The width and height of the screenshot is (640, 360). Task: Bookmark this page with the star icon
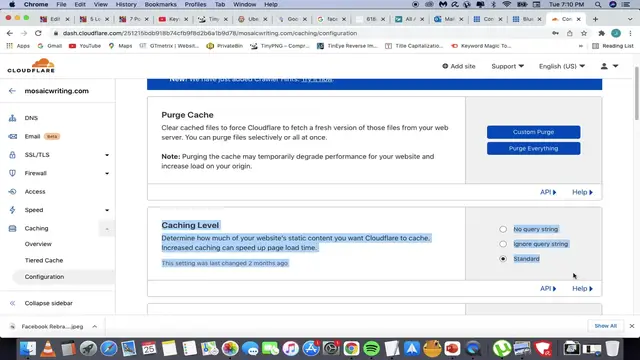584,33
